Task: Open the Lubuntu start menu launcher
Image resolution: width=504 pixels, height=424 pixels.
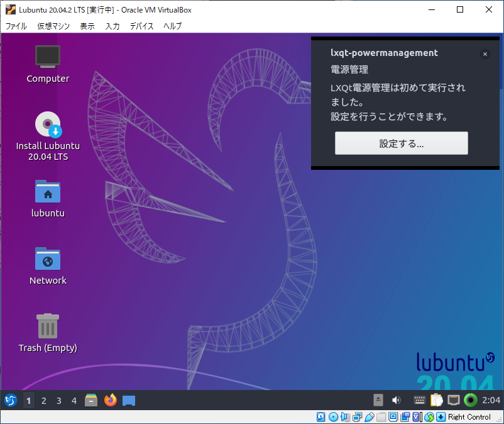Action: [11, 400]
